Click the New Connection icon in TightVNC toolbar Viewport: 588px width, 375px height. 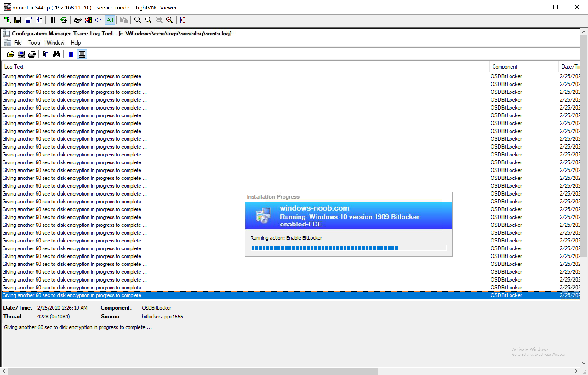pyautogui.click(x=7, y=20)
